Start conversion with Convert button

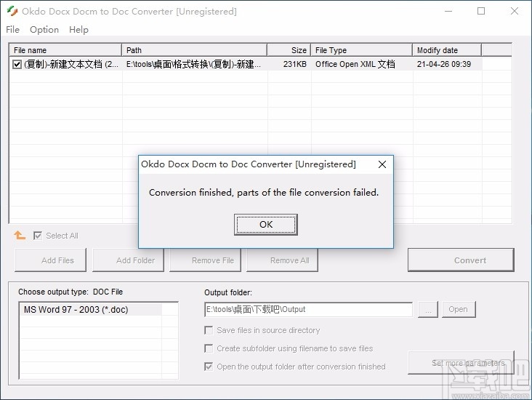461,260
